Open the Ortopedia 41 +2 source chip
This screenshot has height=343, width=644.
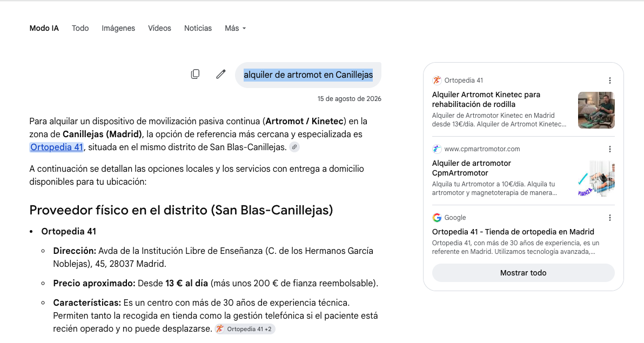pos(245,329)
